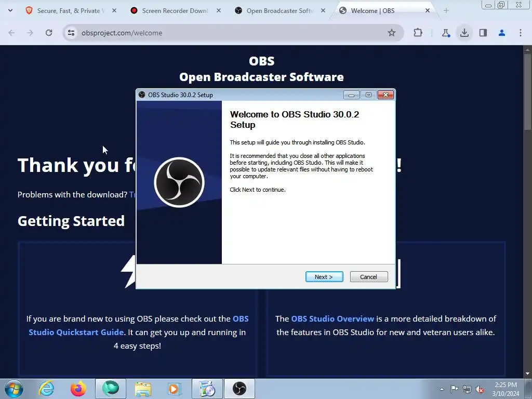This screenshot has height=399, width=532.
Task: Launch Internet Explorer from the taskbar
Action: (46, 389)
